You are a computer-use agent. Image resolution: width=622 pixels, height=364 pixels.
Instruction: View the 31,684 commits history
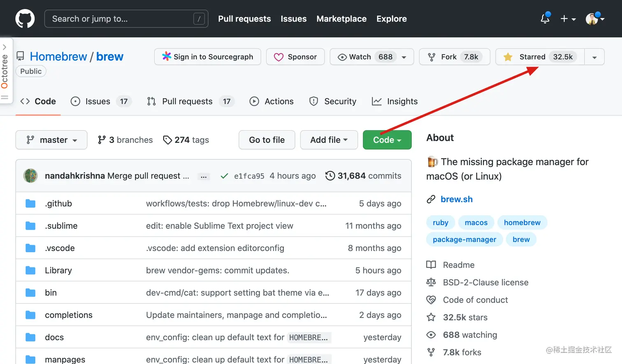tap(363, 176)
